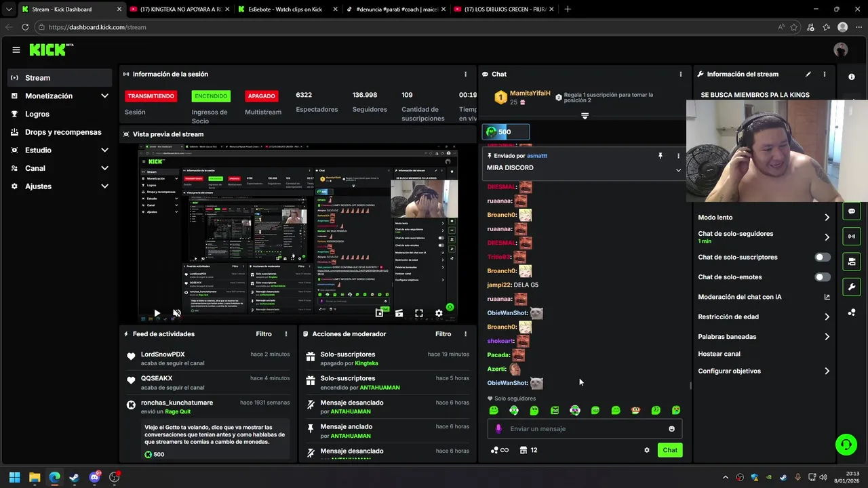The image size is (868, 488).
Task: Expand the Estudio sidebar section
Action: [x=104, y=150]
